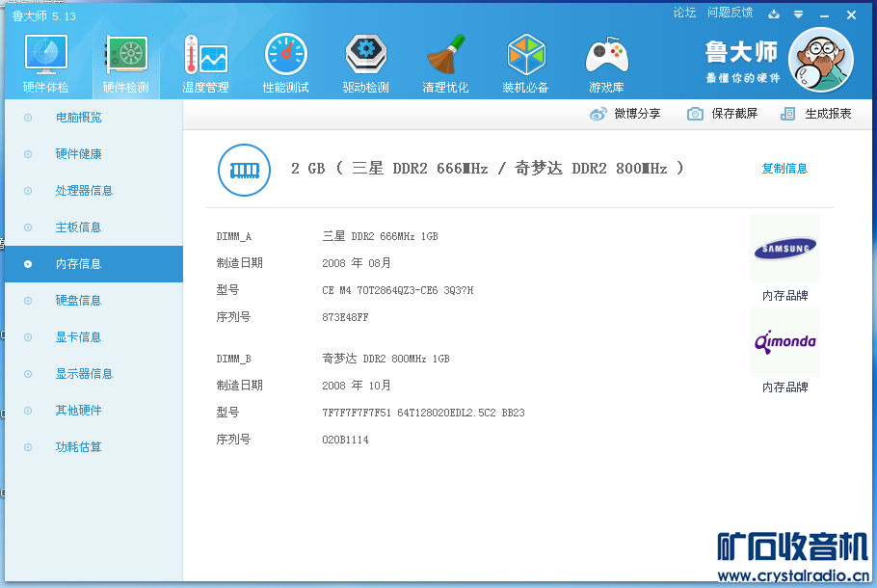
Task: Open the 游戏库 game library controller icon
Action: [x=606, y=58]
